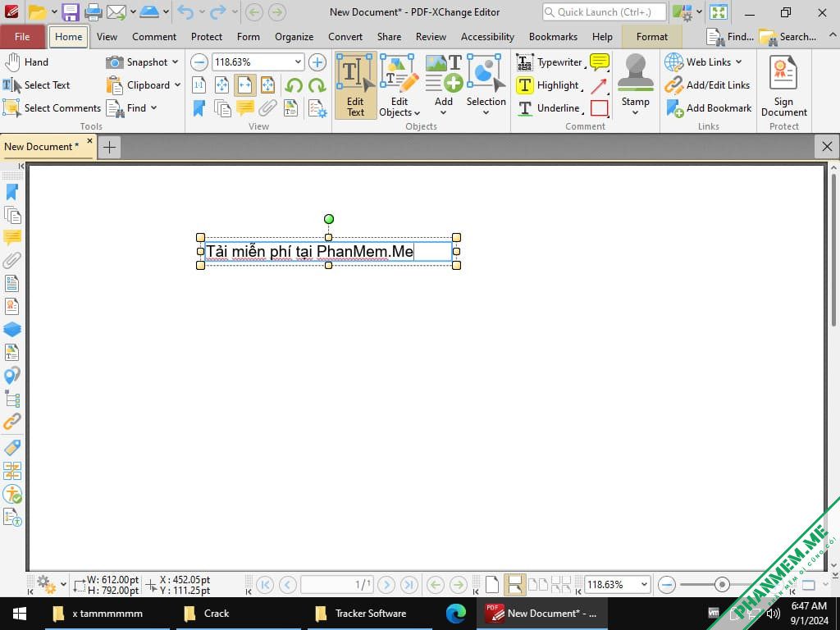The width and height of the screenshot is (840, 630).
Task: Click the page number input field
Action: coord(337,584)
